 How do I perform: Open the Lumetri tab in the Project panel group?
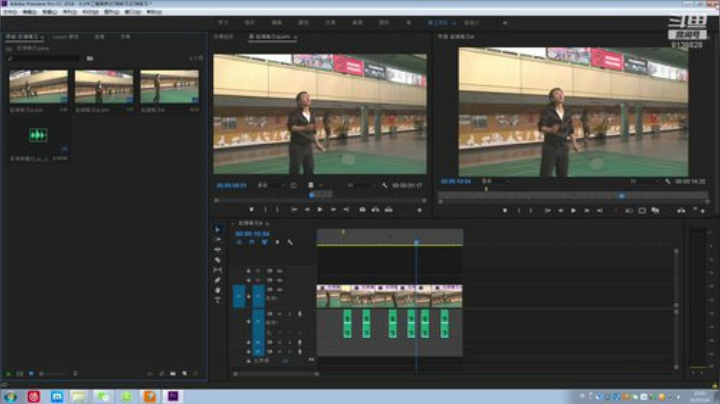tap(65, 37)
